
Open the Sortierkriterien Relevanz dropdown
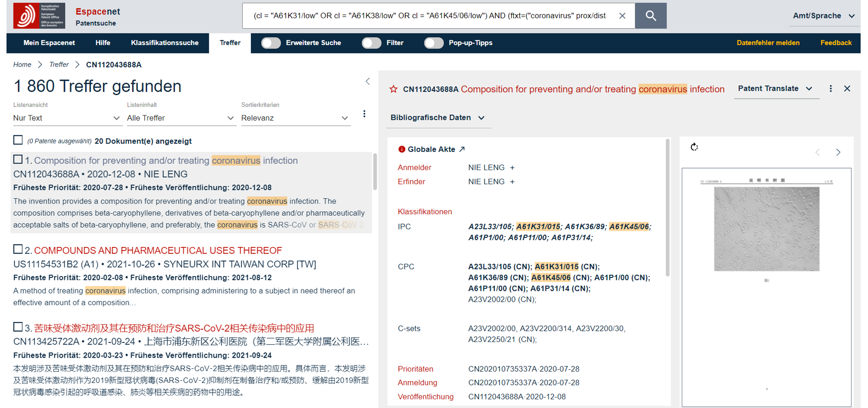tap(295, 118)
